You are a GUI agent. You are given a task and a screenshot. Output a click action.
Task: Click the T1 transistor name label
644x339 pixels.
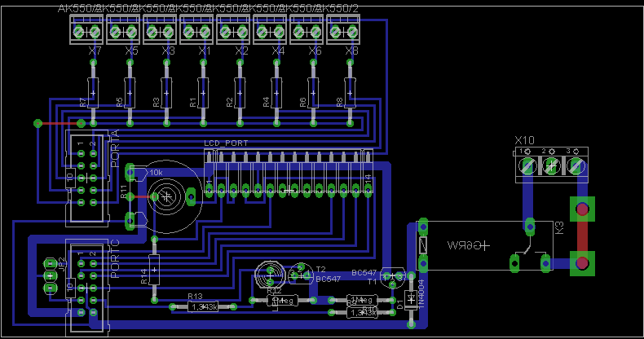click(x=372, y=281)
